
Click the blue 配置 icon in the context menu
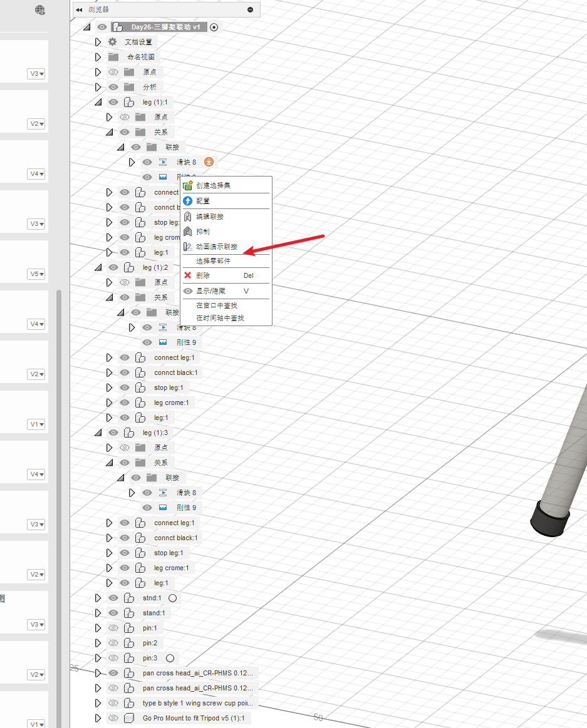pos(187,201)
